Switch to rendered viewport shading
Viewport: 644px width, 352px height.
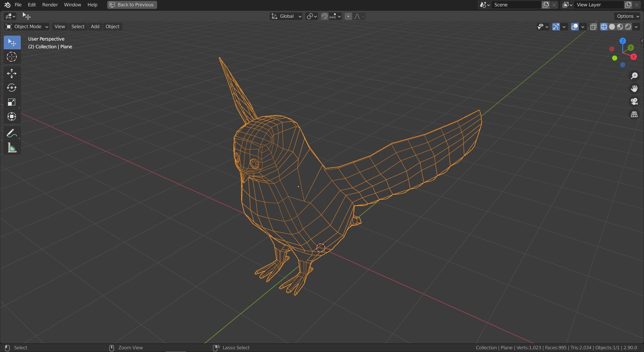click(x=628, y=27)
